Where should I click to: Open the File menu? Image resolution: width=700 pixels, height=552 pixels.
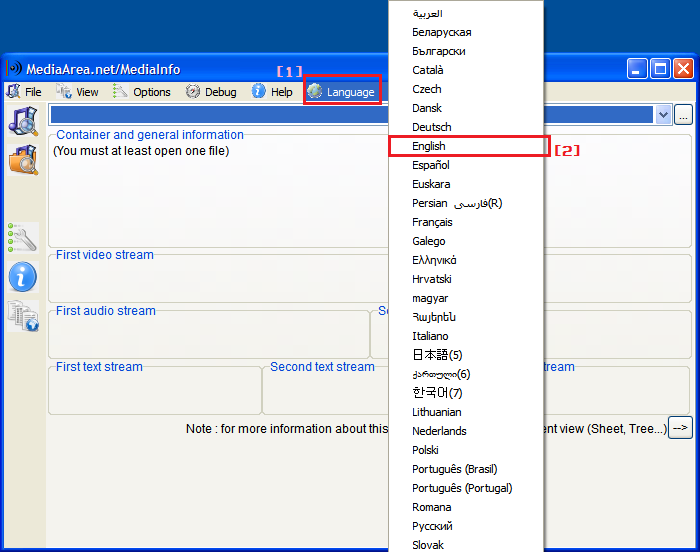coord(25,92)
